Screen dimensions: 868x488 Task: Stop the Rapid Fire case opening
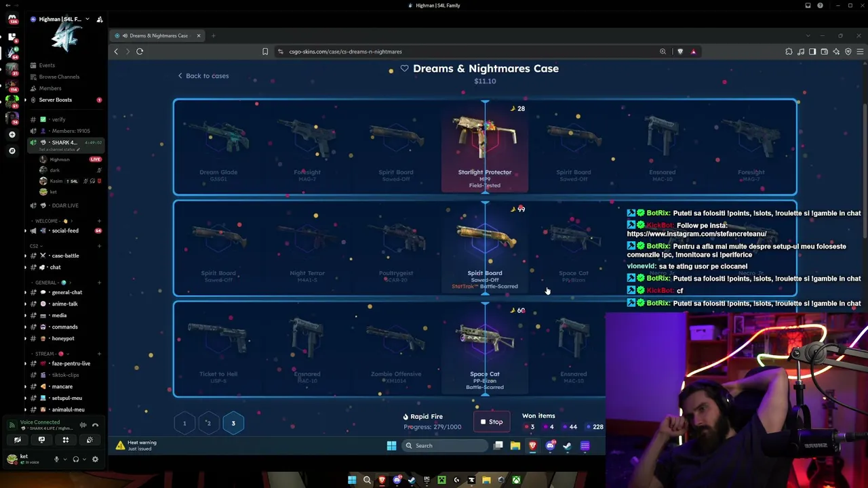(x=492, y=422)
